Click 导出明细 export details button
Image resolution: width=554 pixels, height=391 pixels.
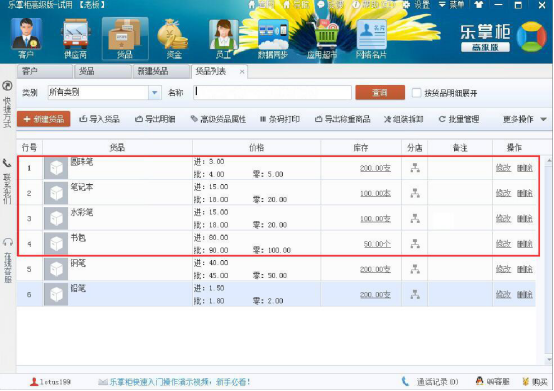point(155,119)
